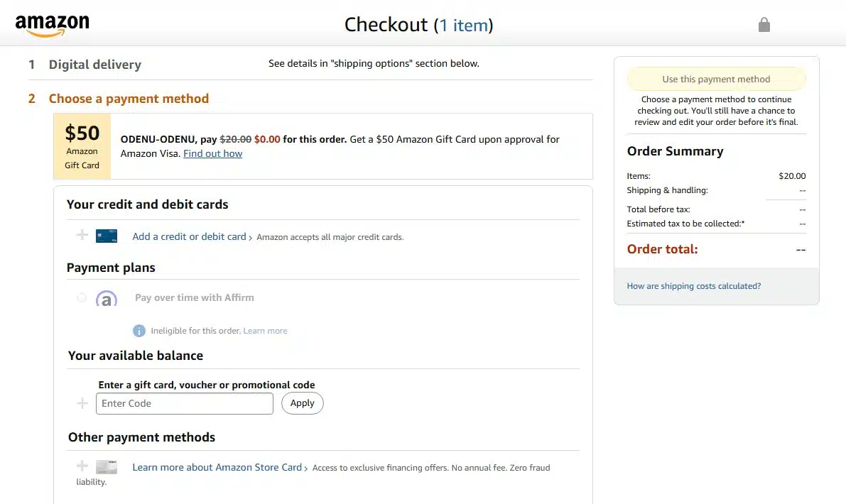The width and height of the screenshot is (846, 504).
Task: Open the Affirm Learn more link
Action: [x=266, y=331]
